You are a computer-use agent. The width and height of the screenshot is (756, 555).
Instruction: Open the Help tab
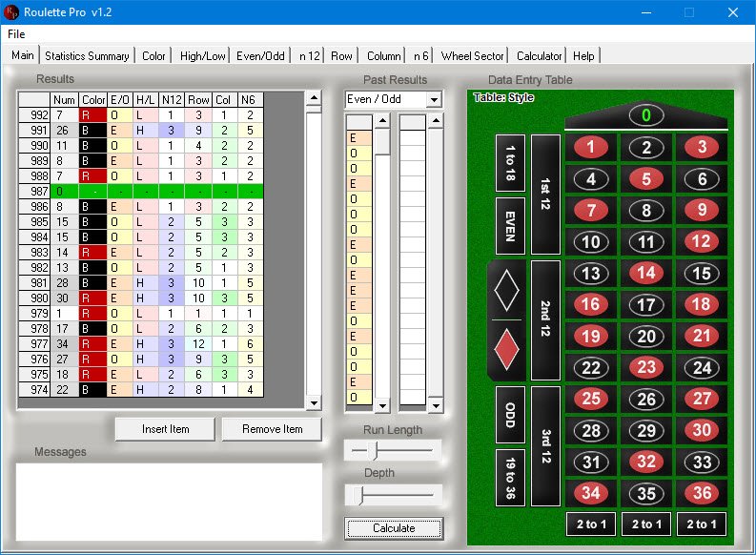[x=583, y=56]
